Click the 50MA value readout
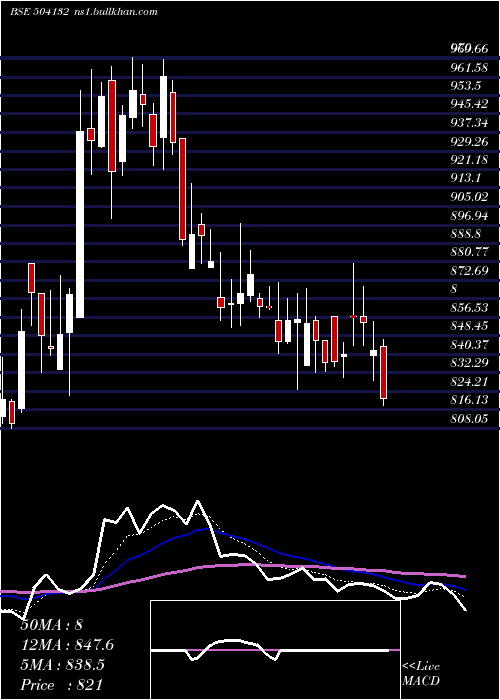Image resolution: width=500 pixels, height=700 pixels. [x=51, y=625]
